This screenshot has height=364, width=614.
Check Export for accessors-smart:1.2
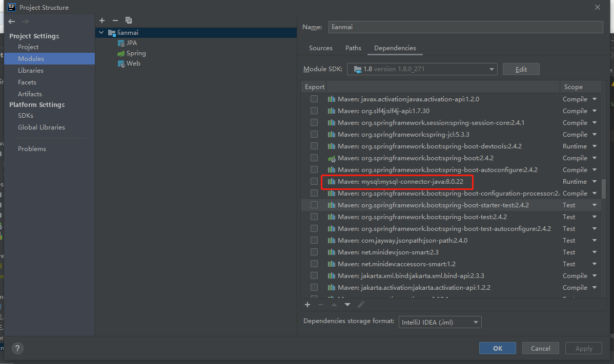click(314, 264)
